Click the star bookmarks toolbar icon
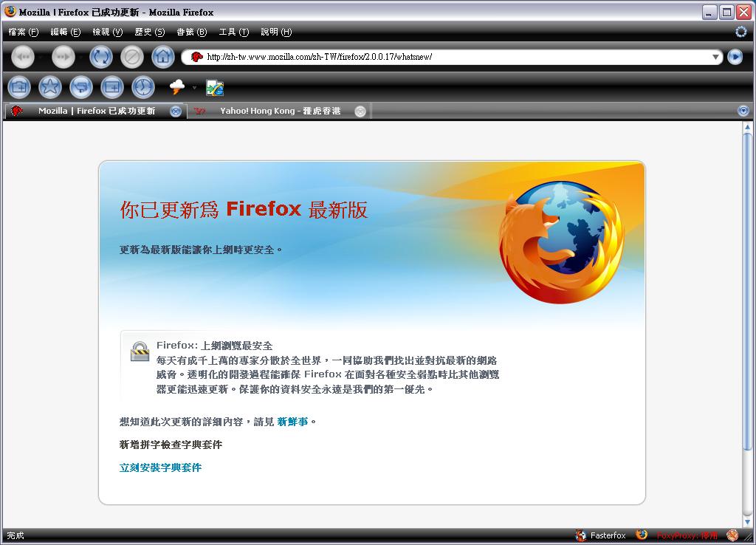Screen dimensions: 756x545 pos(50,87)
